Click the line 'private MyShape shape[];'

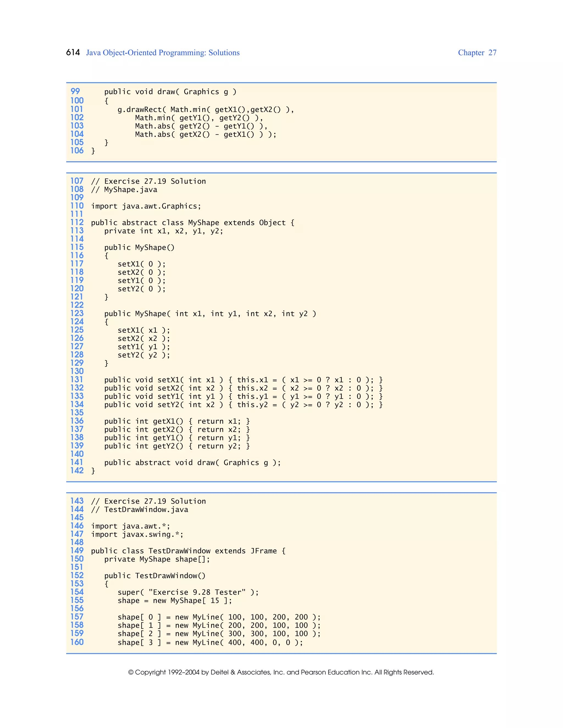[157, 559]
